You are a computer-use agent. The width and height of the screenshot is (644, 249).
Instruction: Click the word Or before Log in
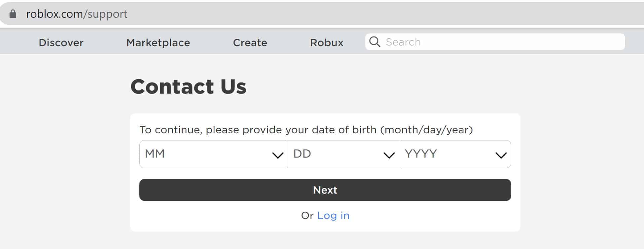(307, 215)
